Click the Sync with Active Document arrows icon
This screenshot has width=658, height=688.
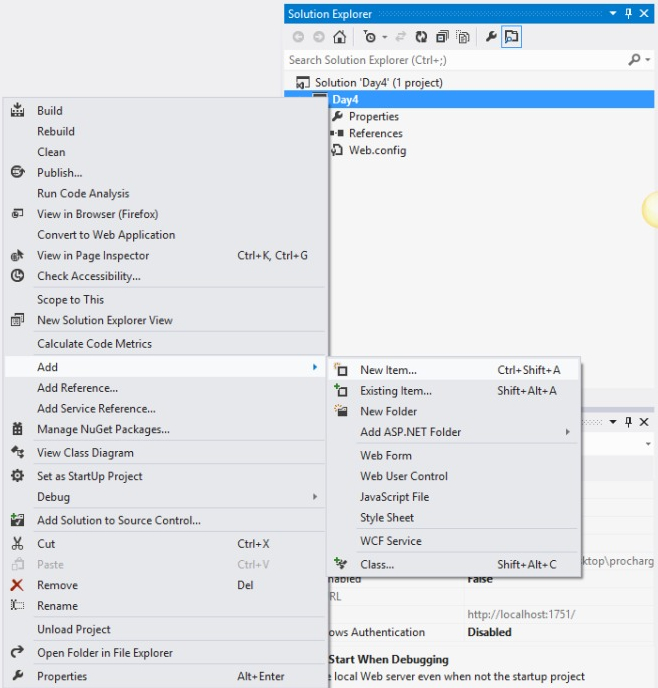[400, 37]
